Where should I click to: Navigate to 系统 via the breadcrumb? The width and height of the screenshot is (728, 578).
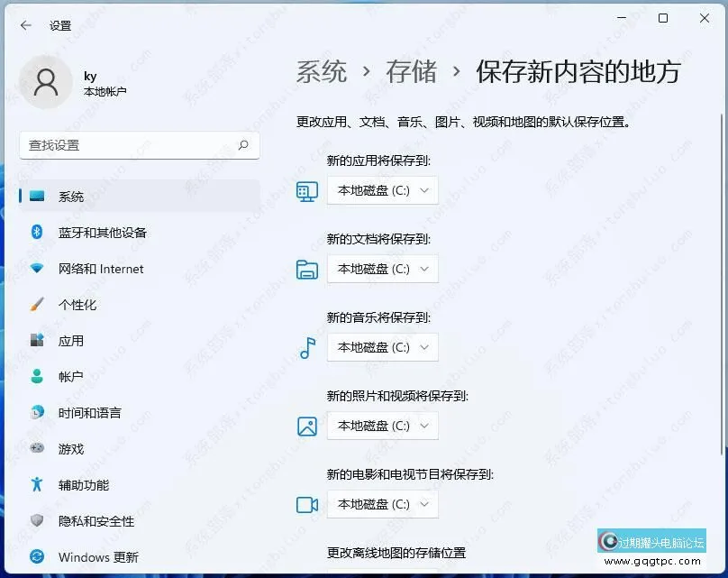(320, 73)
